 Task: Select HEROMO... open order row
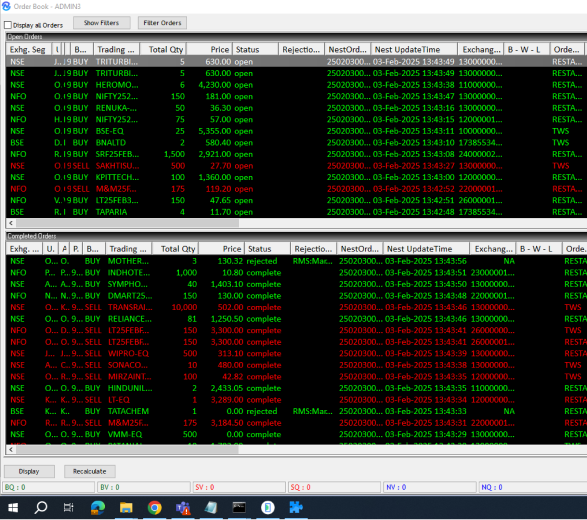pyautogui.click(x=296, y=85)
